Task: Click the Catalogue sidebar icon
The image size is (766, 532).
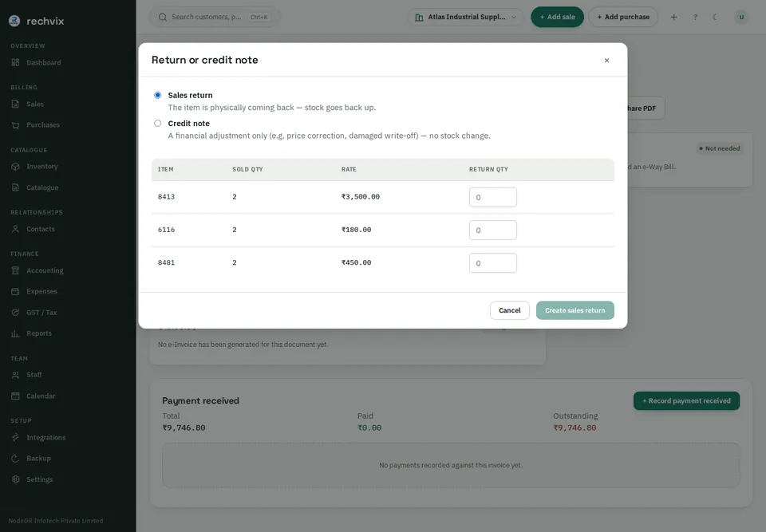Action: coord(16,187)
